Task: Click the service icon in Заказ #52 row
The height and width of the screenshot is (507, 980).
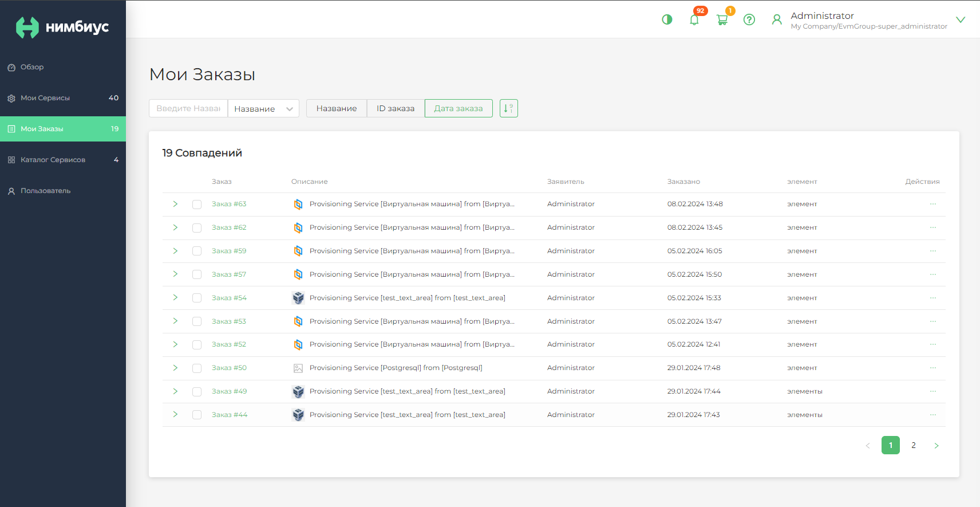Action: click(298, 344)
